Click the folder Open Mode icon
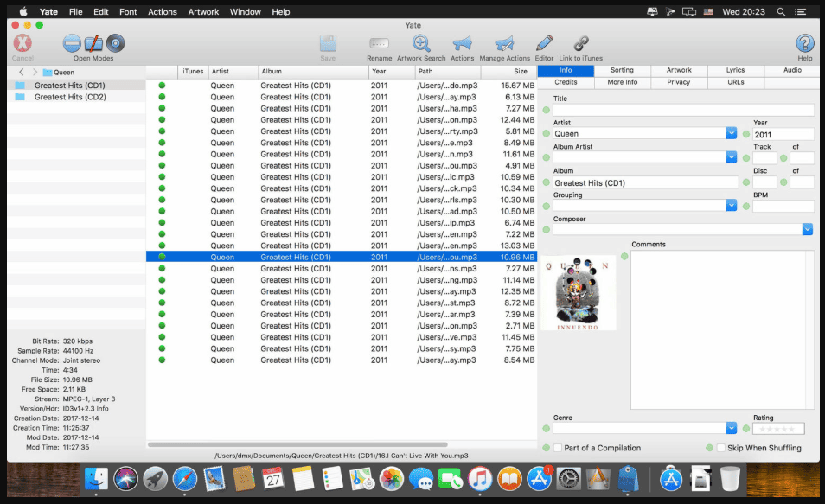The height and width of the screenshot is (504, 825). coord(93,43)
